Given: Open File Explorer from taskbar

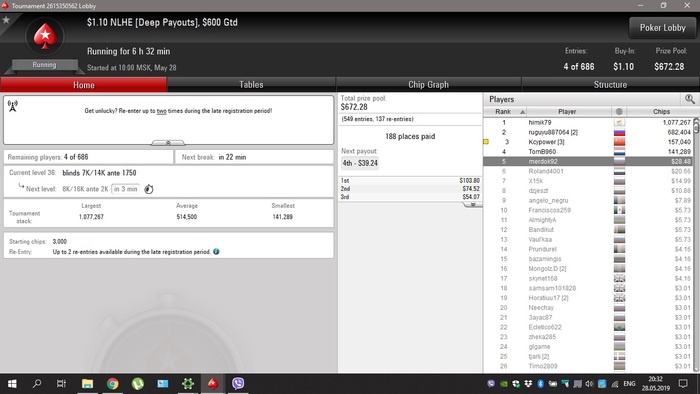Looking at the screenshot, I should [x=87, y=384].
